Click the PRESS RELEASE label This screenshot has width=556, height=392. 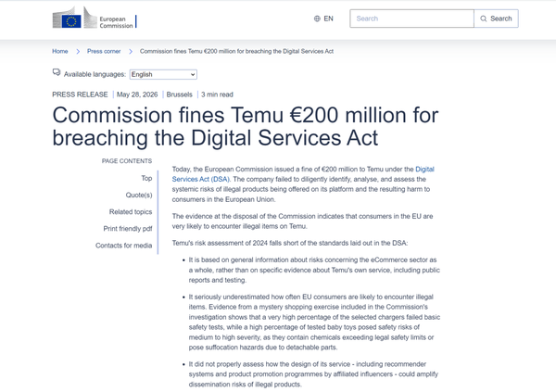(80, 95)
